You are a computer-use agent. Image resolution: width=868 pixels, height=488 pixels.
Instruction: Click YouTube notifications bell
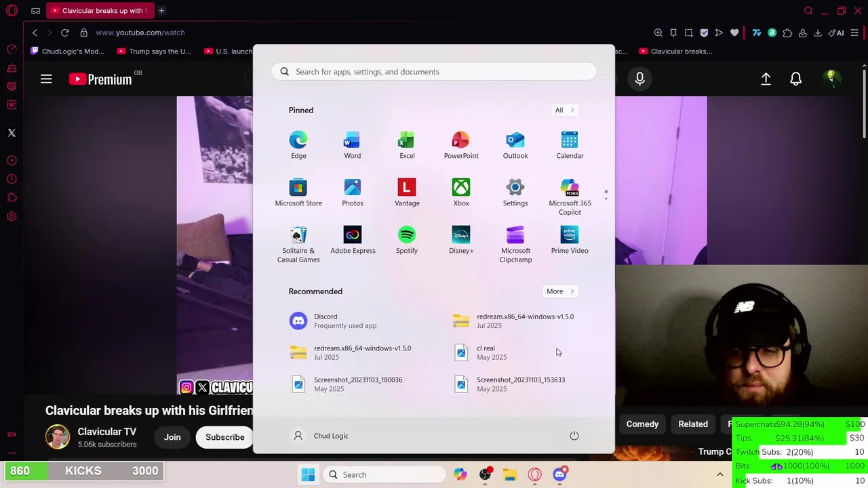[795, 79]
